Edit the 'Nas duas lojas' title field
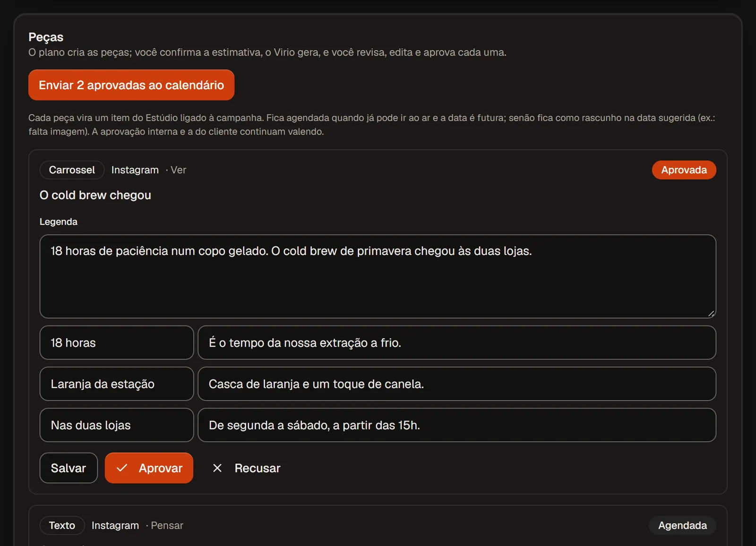This screenshot has width=756, height=546. 117,425
